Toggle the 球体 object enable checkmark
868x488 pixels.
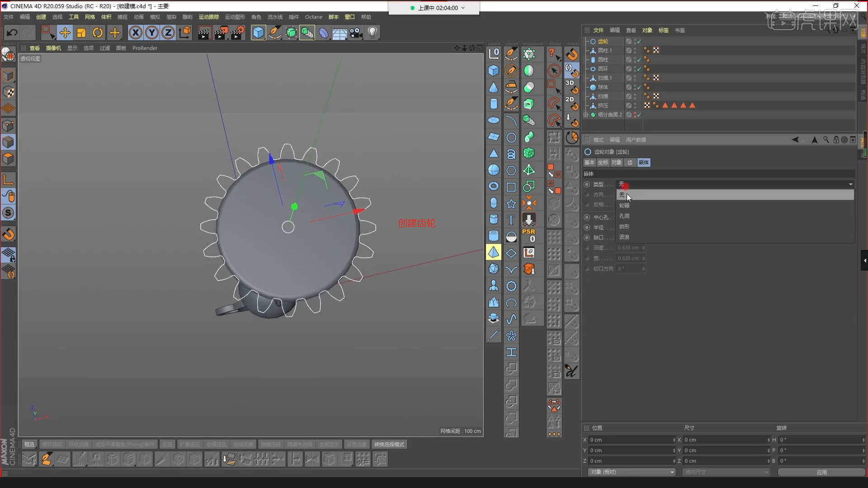639,87
